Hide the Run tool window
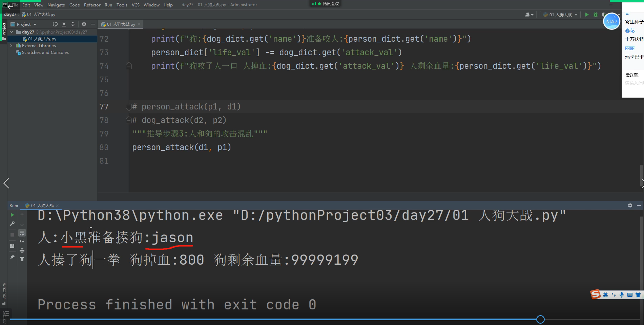The height and width of the screenshot is (325, 644). (x=639, y=205)
